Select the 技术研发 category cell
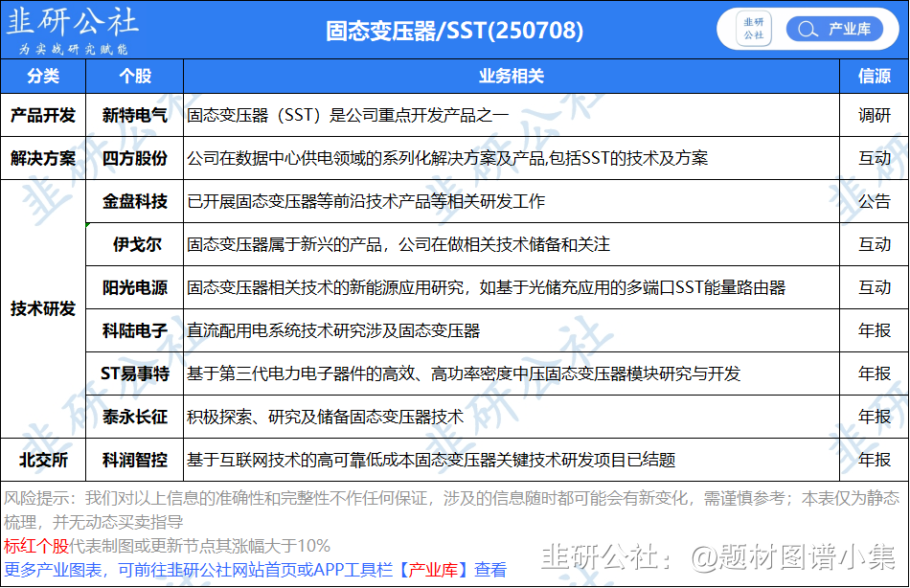This screenshot has width=910, height=588. tap(43, 308)
